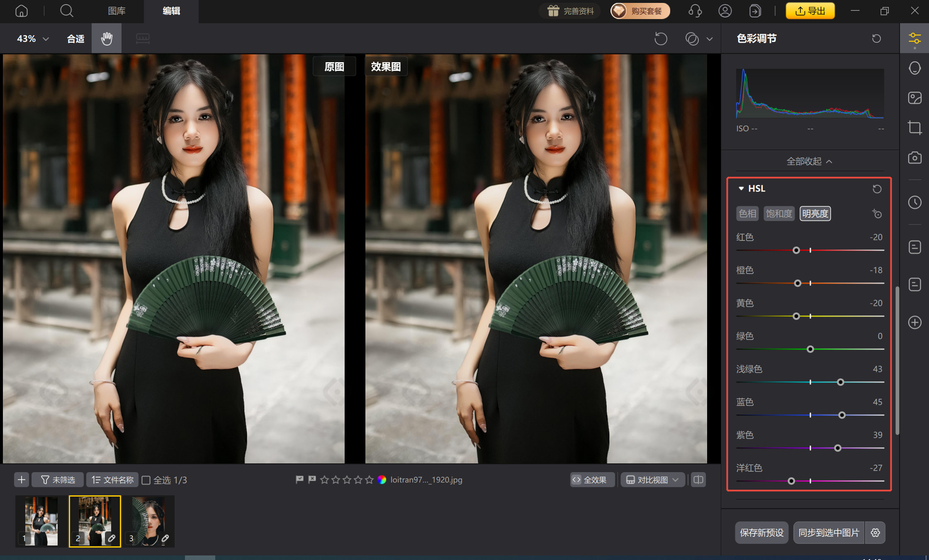Flag the photo as picked
Viewport: 929px width, 560px height.
tap(299, 480)
